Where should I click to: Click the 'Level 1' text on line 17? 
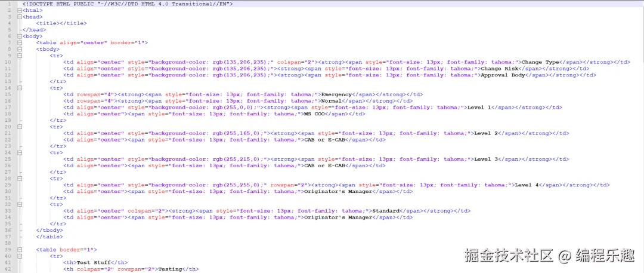tap(479, 108)
